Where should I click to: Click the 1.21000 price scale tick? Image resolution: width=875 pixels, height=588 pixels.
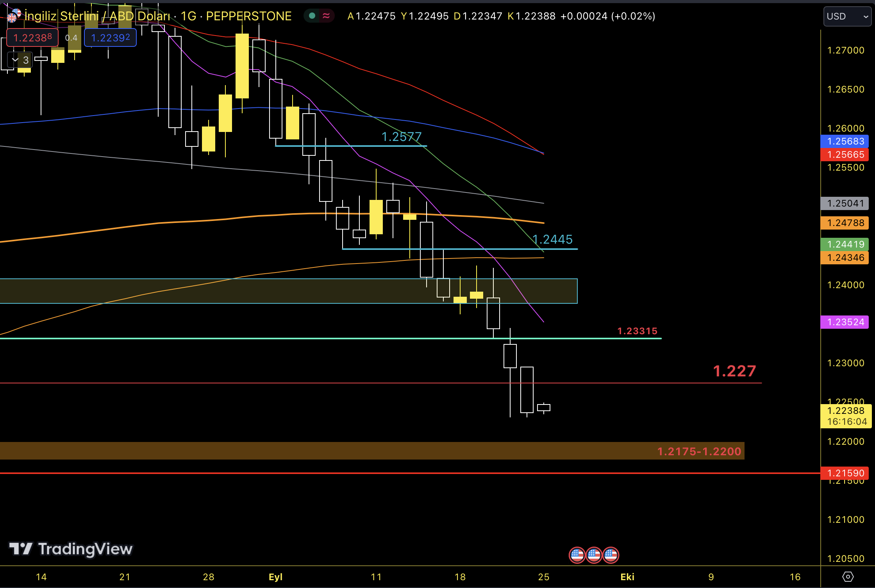tap(846, 520)
